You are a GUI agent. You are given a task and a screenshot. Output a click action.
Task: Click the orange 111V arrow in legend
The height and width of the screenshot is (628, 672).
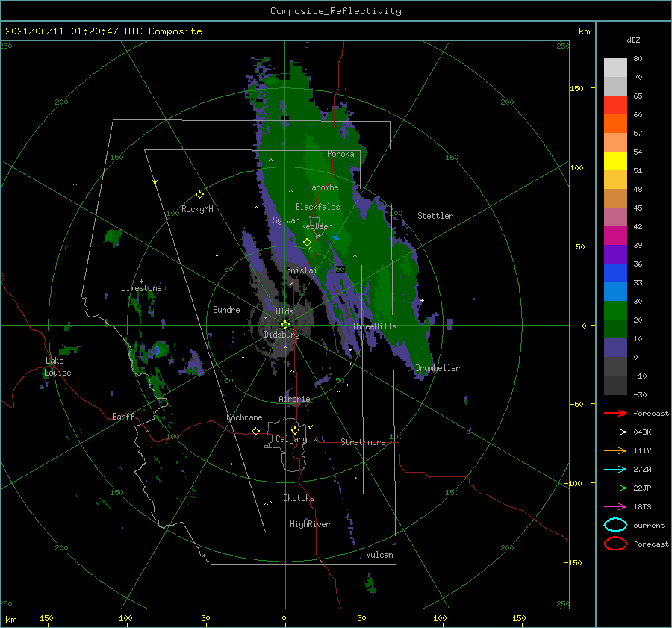coord(615,450)
